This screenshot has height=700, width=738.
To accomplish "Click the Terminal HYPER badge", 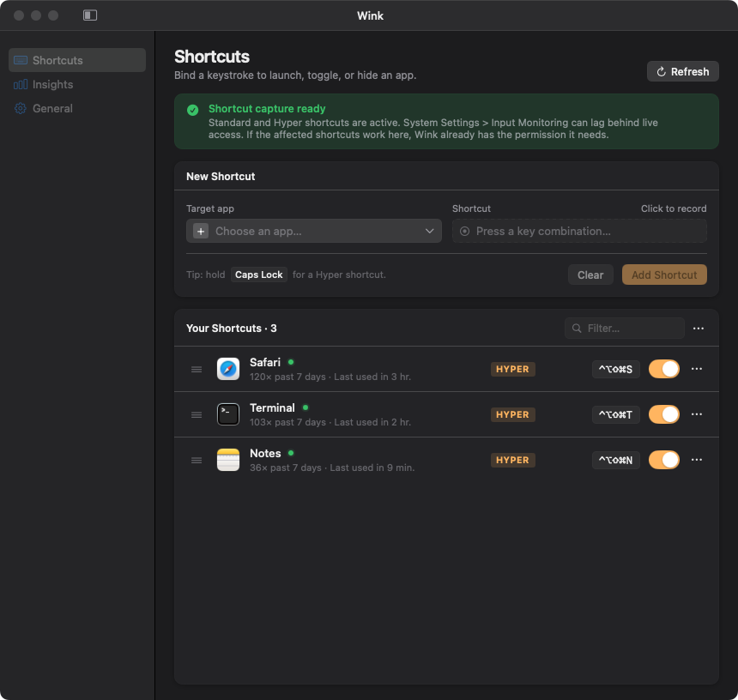I will click(x=512, y=415).
